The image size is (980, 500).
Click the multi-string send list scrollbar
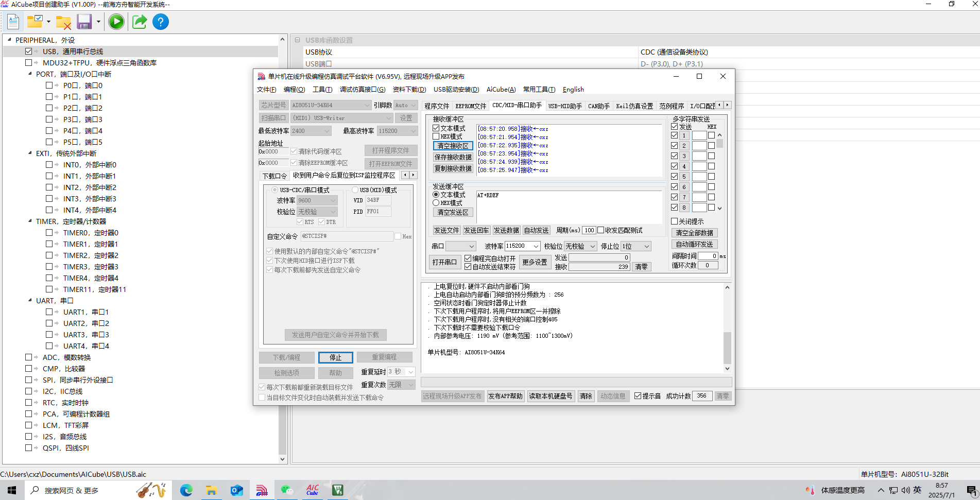[720, 171]
